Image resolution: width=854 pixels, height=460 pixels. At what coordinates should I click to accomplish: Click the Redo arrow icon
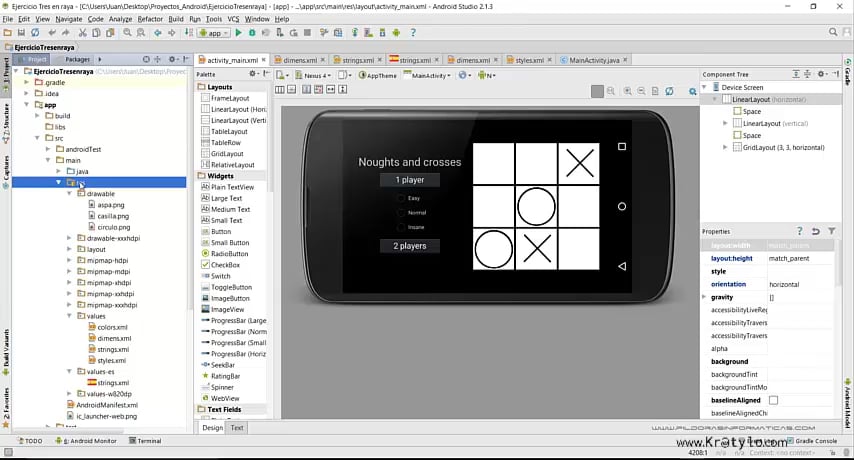(65, 33)
